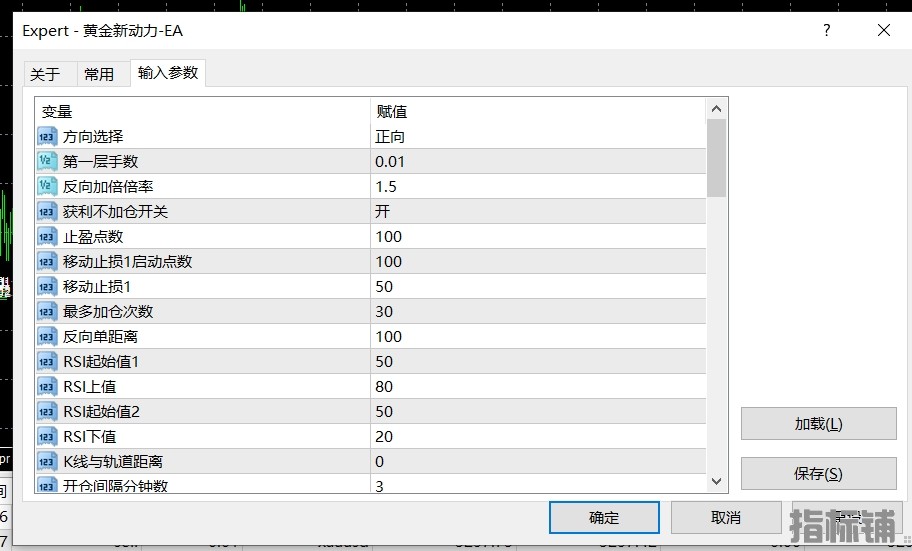Click the integer icon beside 方向选择
Image resolution: width=912 pixels, height=551 pixels.
click(47, 137)
